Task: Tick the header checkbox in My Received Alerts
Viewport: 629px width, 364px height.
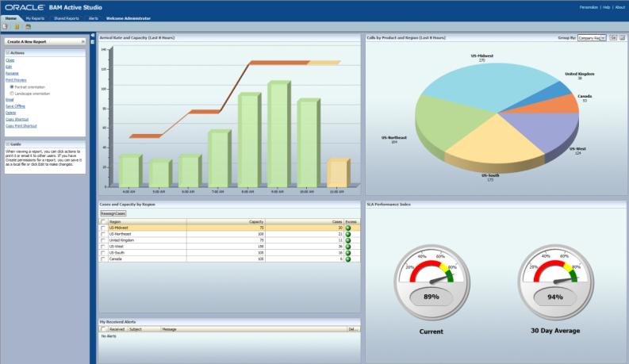Action: [103, 329]
